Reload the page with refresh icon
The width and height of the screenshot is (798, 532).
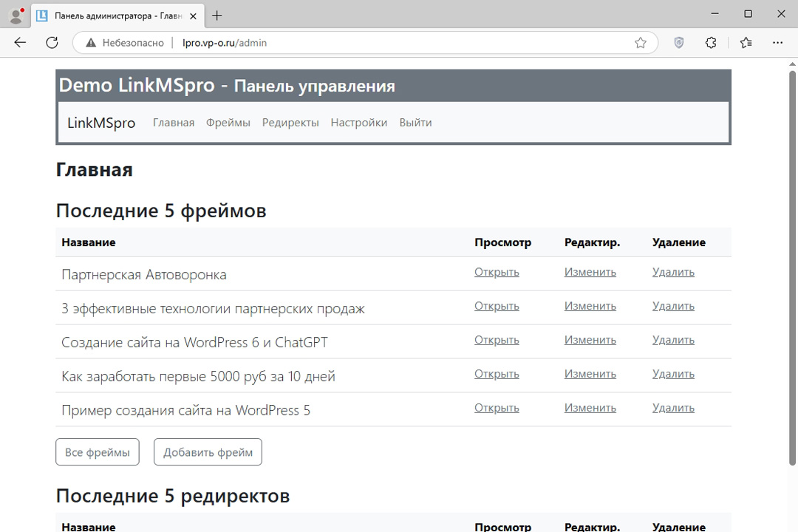[x=52, y=43]
